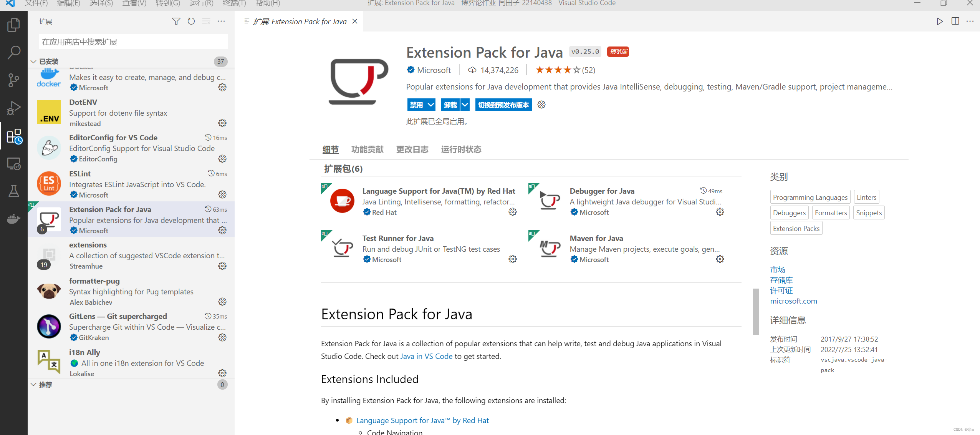
Task: Open manage gear for ESLint extension
Action: [222, 195]
